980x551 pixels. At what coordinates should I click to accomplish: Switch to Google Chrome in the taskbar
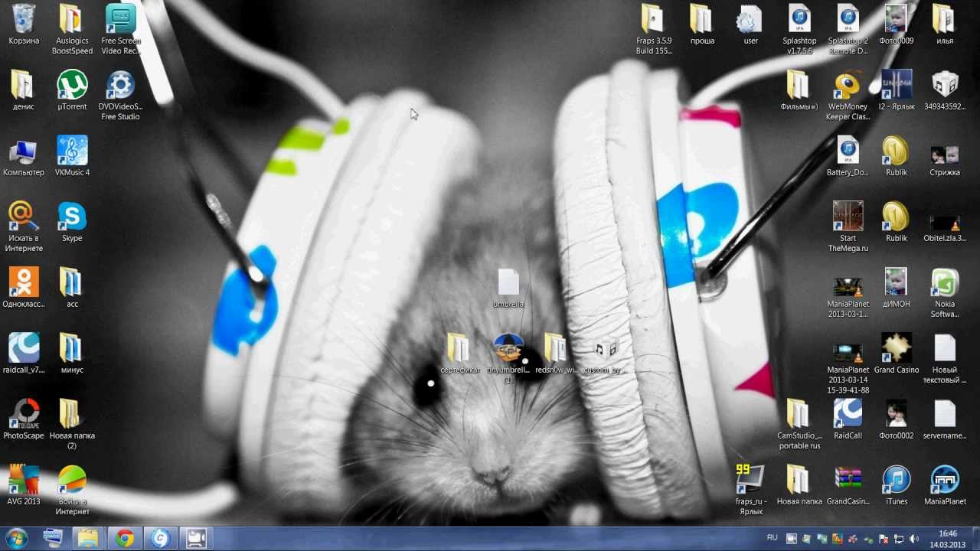pyautogui.click(x=125, y=539)
